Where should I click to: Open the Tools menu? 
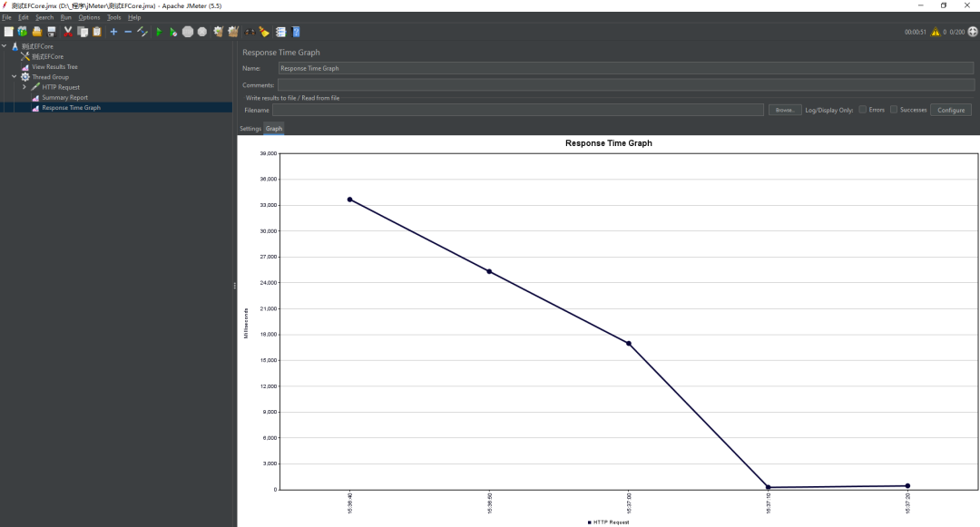pyautogui.click(x=113, y=17)
